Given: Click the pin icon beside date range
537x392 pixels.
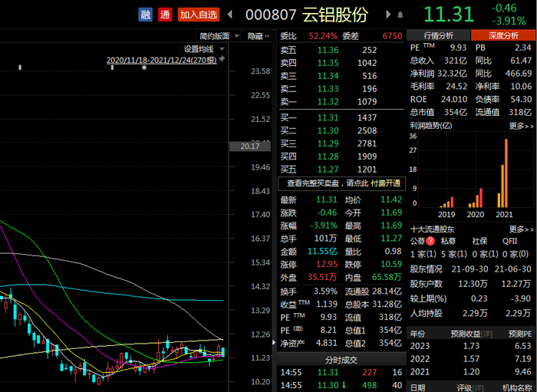Looking at the screenshot, I should point(222,59).
